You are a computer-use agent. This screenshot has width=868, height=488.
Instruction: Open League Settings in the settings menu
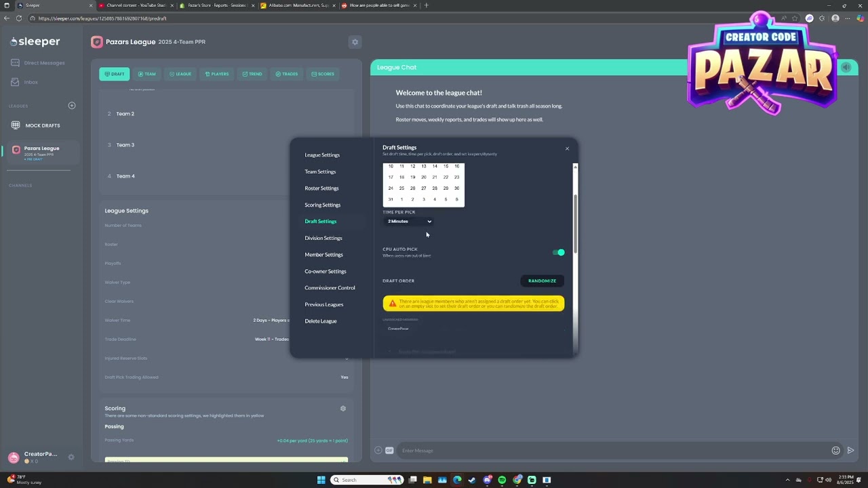click(322, 155)
